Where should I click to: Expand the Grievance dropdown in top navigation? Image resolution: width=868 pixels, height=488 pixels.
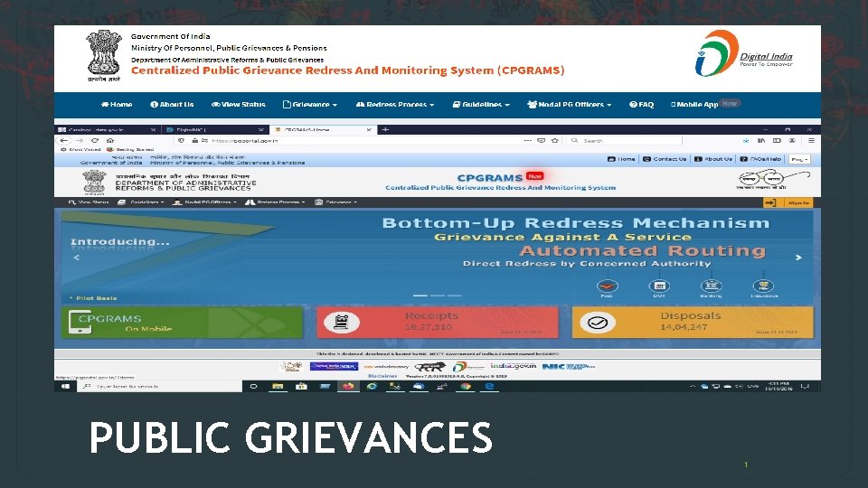310,104
